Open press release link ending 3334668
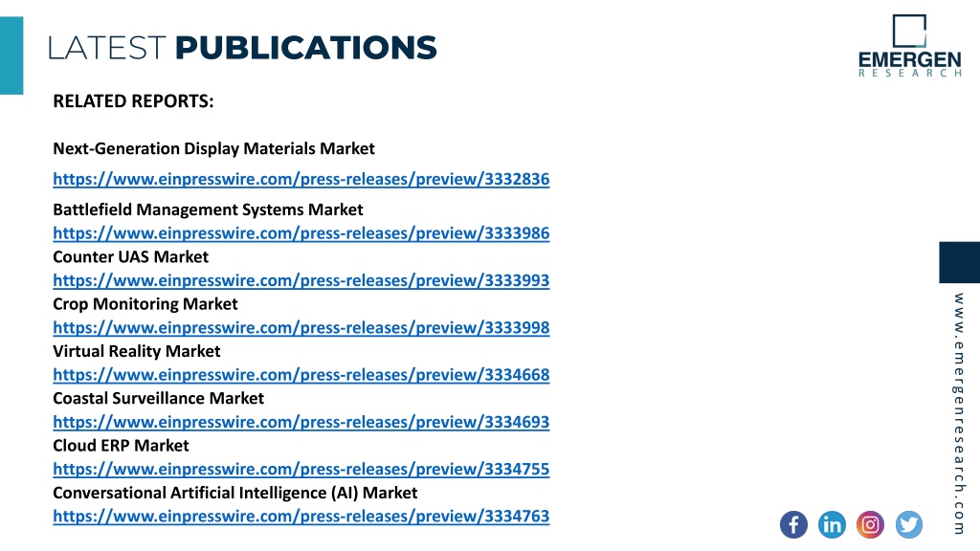 tap(301, 375)
